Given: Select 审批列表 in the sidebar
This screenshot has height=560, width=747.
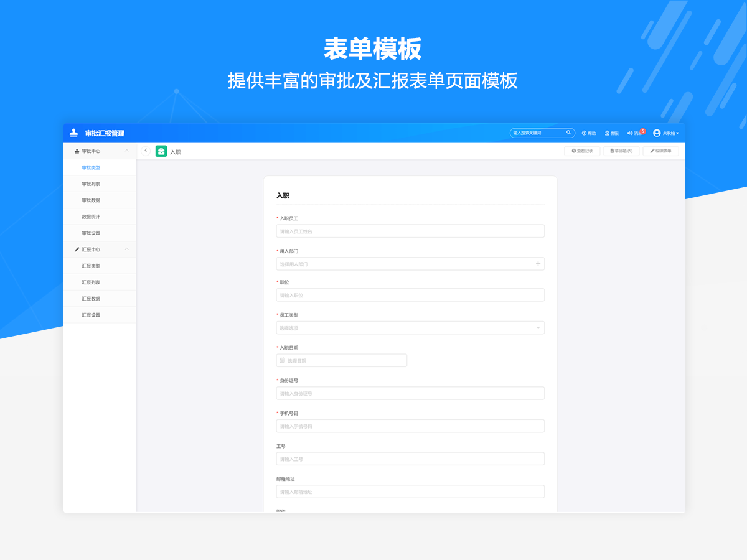Looking at the screenshot, I should (91, 184).
